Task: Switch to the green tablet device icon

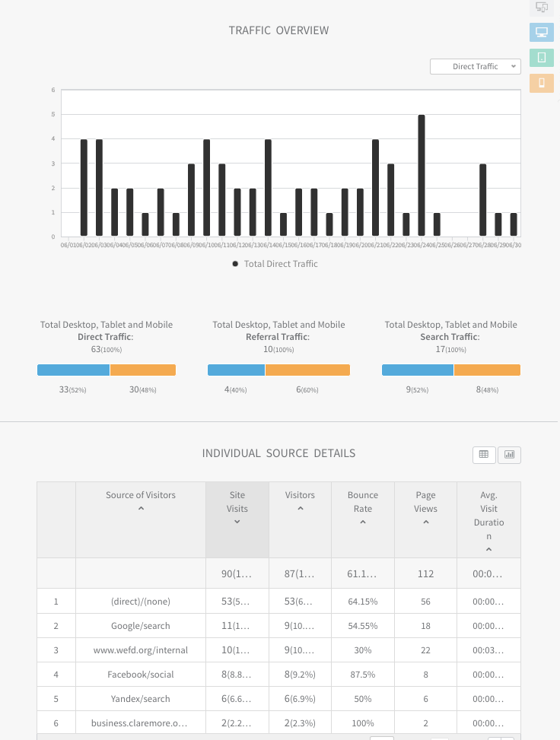Action: pyautogui.click(x=542, y=58)
